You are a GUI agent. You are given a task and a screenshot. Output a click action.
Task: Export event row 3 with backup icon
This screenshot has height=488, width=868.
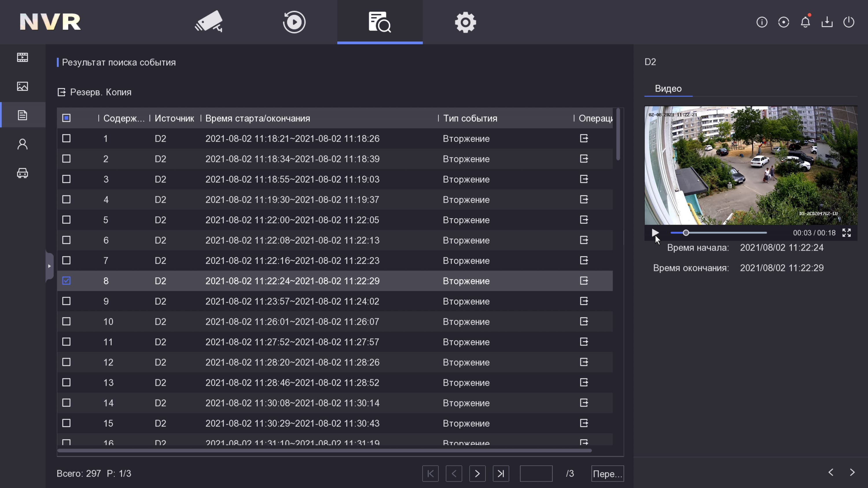pyautogui.click(x=584, y=179)
